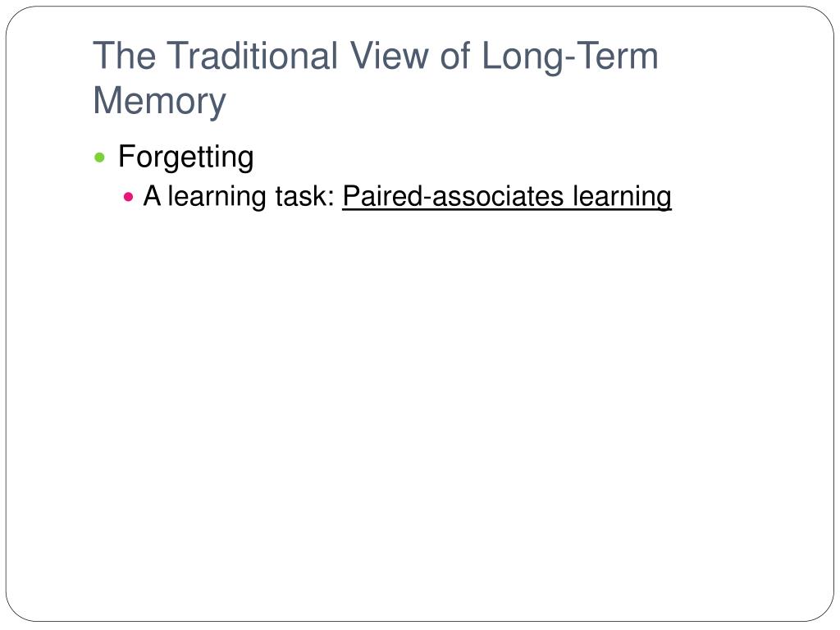Click the letter A starting the sub-bullet
840x630 pixels.
point(152,196)
